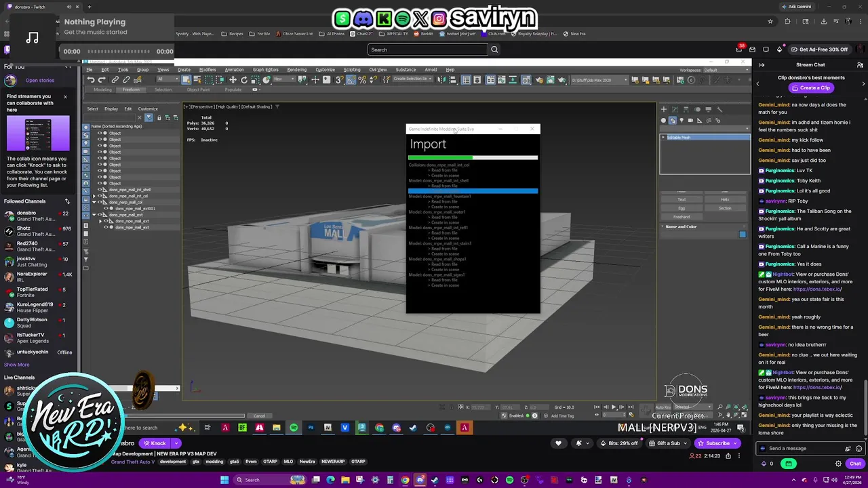Screen dimensions: 868x488
Task: Click Create a Clip button
Action: tap(810, 87)
